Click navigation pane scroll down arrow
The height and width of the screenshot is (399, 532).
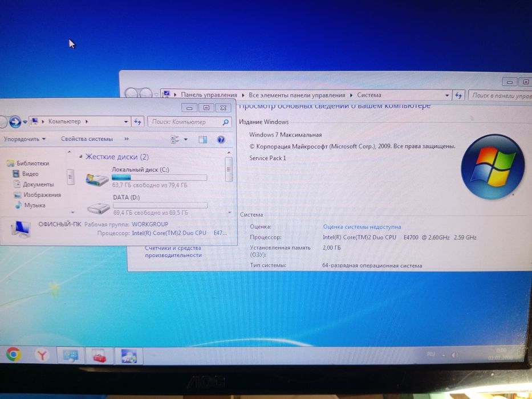coord(72,213)
